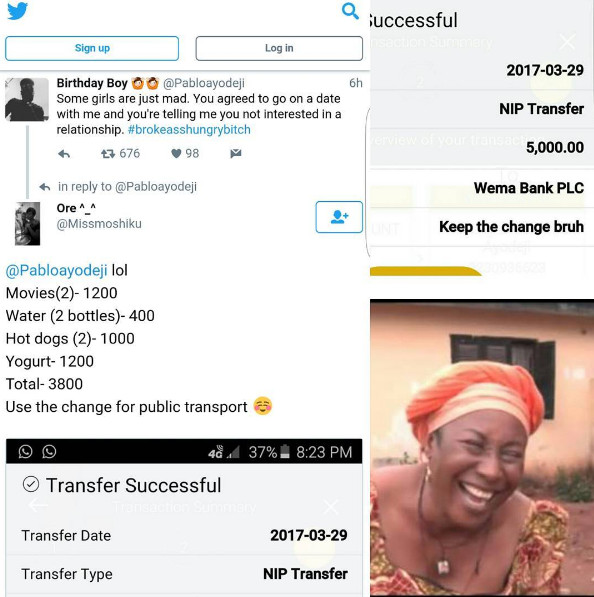Open Birthday Boy's profile picture
This screenshot has height=597, width=594.
tap(27, 99)
